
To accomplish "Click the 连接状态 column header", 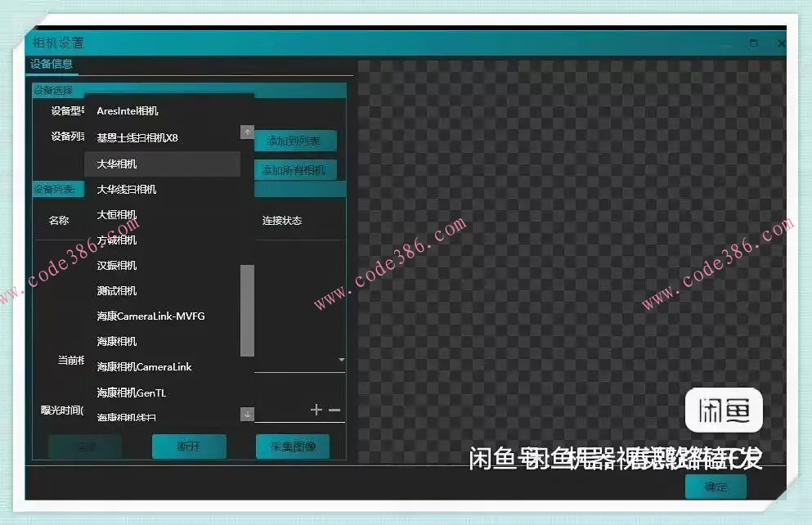I will coord(282,221).
